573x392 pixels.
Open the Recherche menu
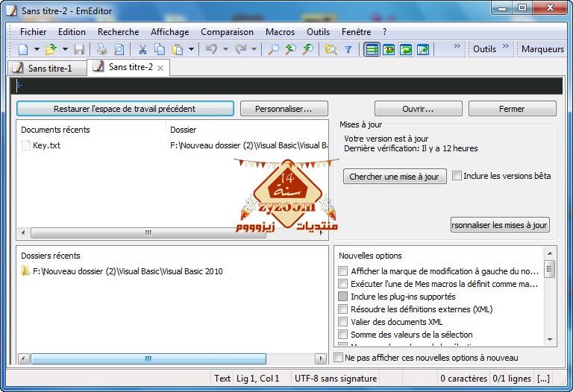pos(119,32)
